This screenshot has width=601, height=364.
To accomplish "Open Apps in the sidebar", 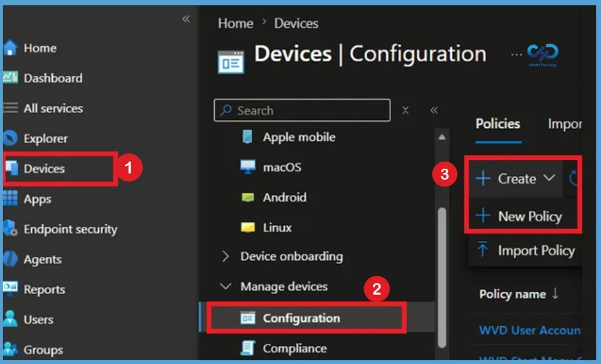I will tap(37, 199).
